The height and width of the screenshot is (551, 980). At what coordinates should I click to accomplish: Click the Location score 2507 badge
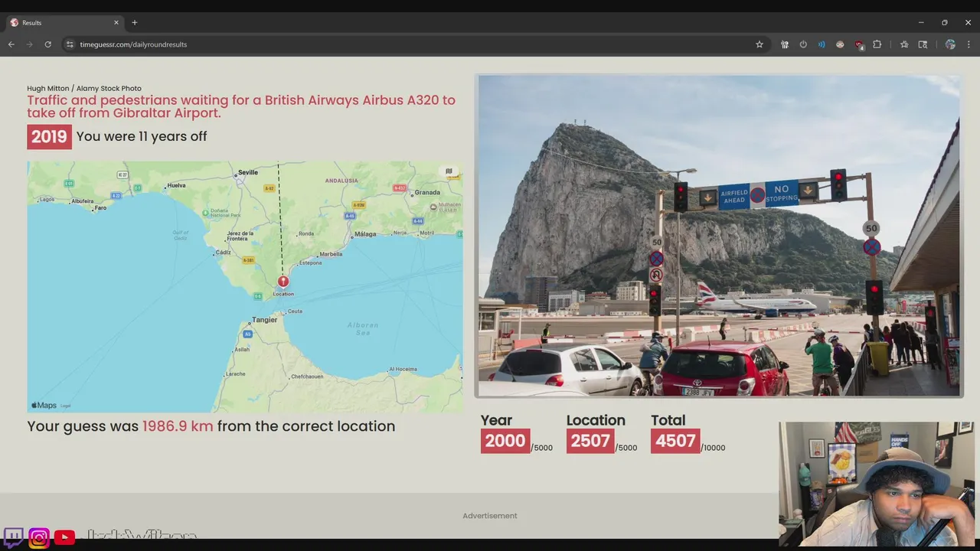[590, 441]
